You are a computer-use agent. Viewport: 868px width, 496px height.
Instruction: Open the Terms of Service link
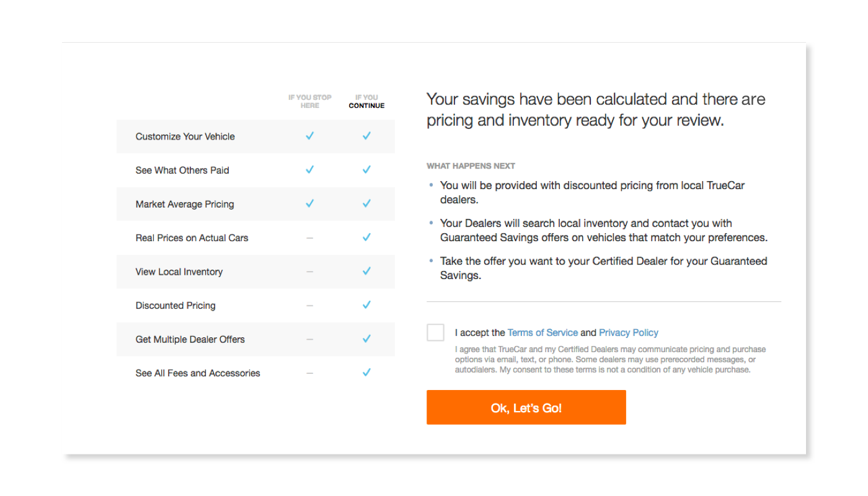click(542, 333)
